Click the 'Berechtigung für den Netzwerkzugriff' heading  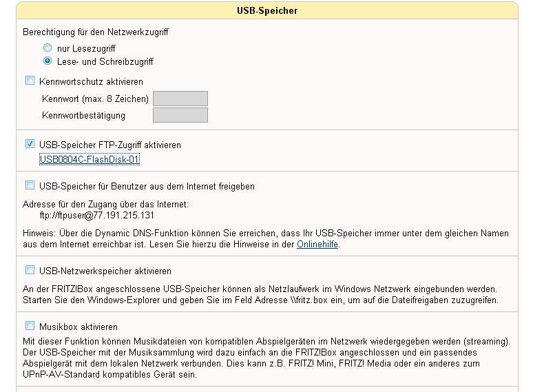96,32
